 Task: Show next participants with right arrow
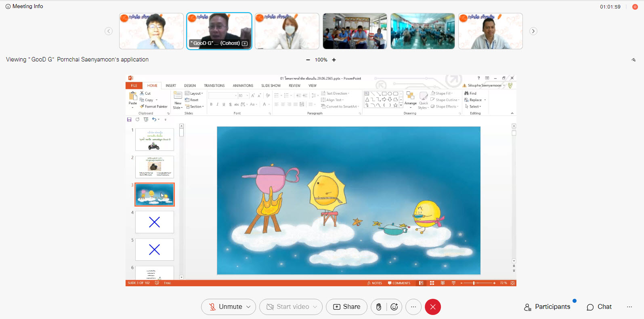[x=533, y=31]
